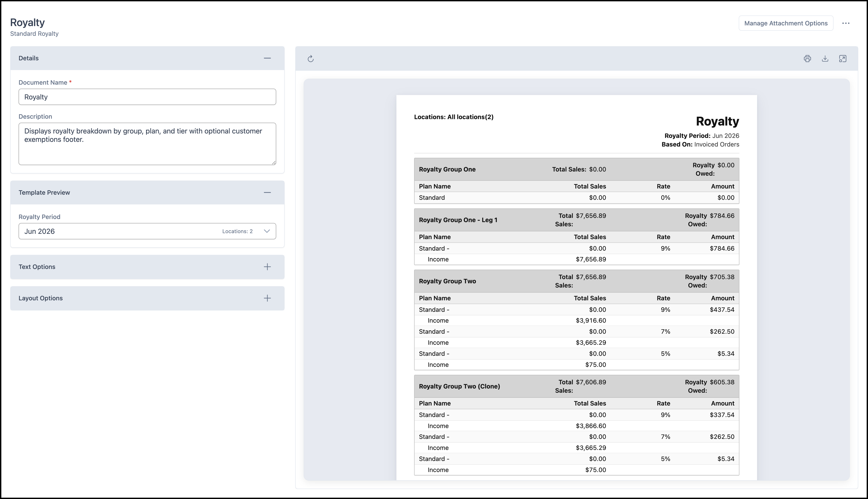Screen dimensions: 868x499
Task: Select the Jun 2026 royalty period box
Action: [147, 231]
